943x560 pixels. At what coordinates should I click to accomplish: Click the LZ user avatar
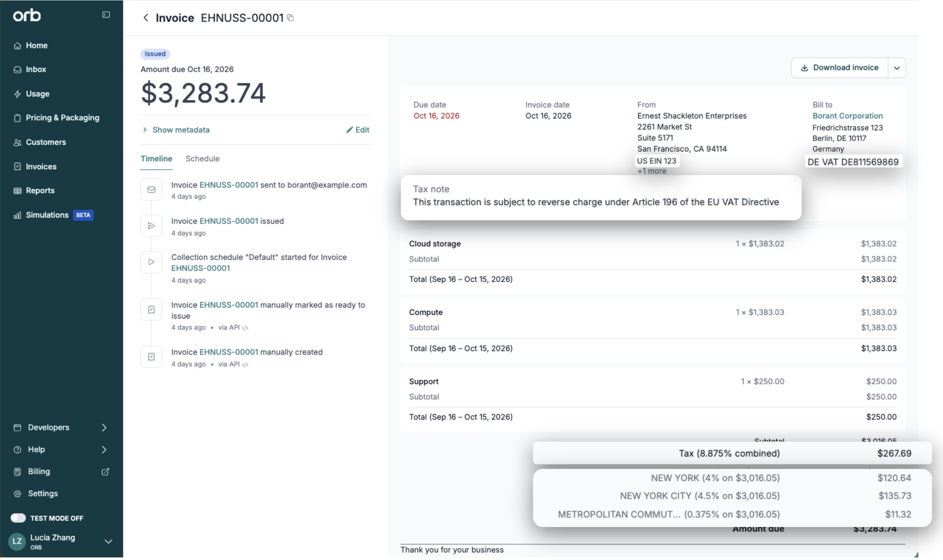point(17,542)
